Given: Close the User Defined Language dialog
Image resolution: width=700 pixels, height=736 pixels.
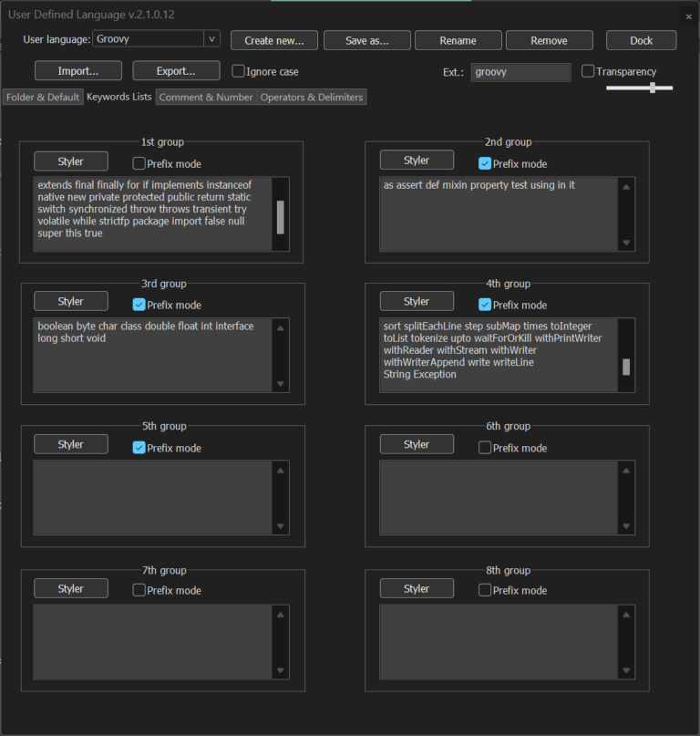Looking at the screenshot, I should pos(688,16).
